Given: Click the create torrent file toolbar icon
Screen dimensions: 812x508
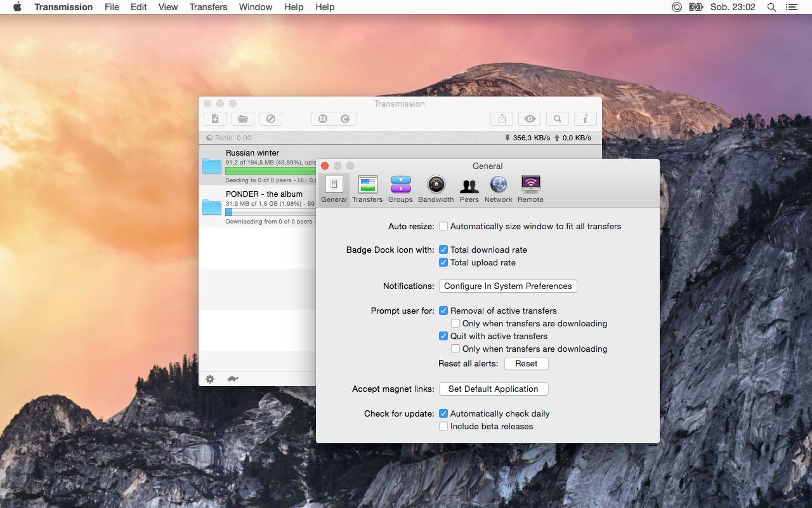Looking at the screenshot, I should (215, 119).
